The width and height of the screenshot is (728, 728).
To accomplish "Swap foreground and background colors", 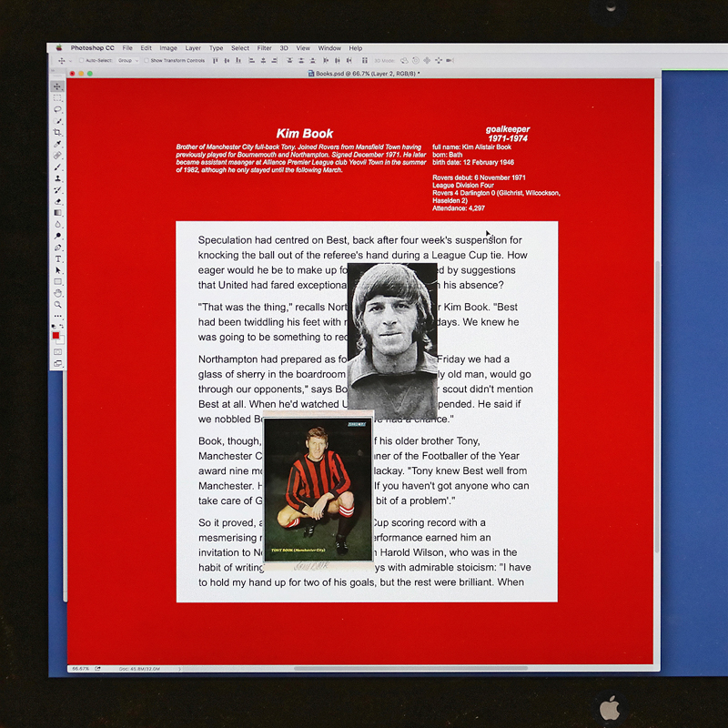I will (x=61, y=326).
